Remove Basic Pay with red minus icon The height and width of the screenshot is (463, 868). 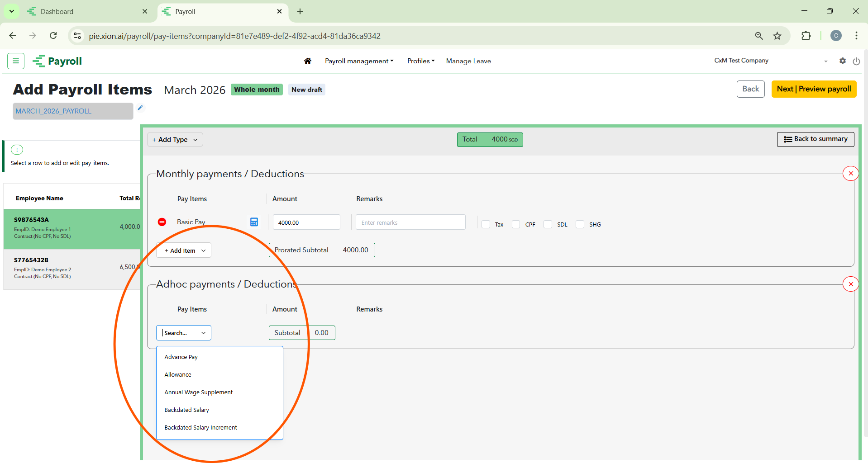[162, 222]
